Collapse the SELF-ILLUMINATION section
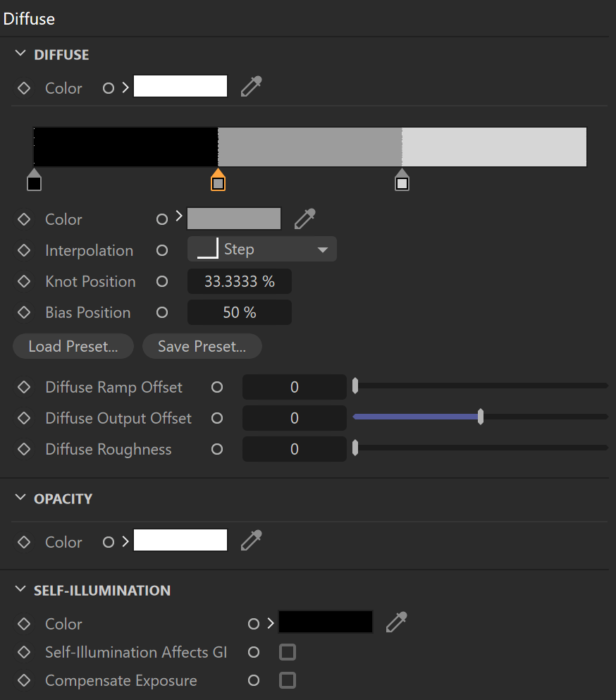The image size is (616, 700). point(20,589)
